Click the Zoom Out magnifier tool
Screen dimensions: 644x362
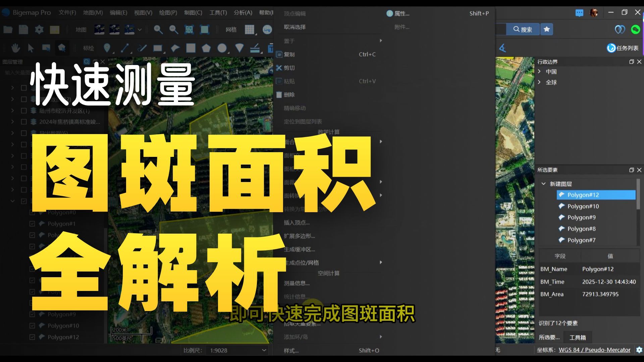click(x=173, y=29)
